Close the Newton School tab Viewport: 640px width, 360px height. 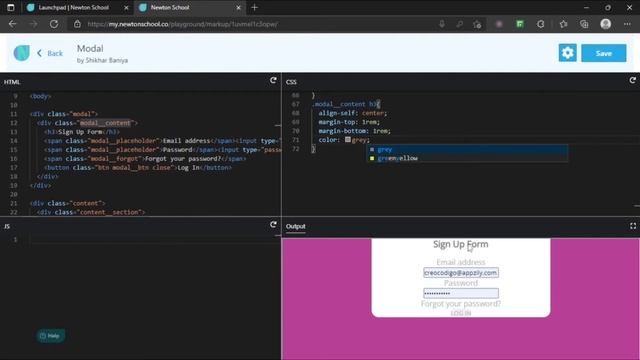tap(238, 7)
